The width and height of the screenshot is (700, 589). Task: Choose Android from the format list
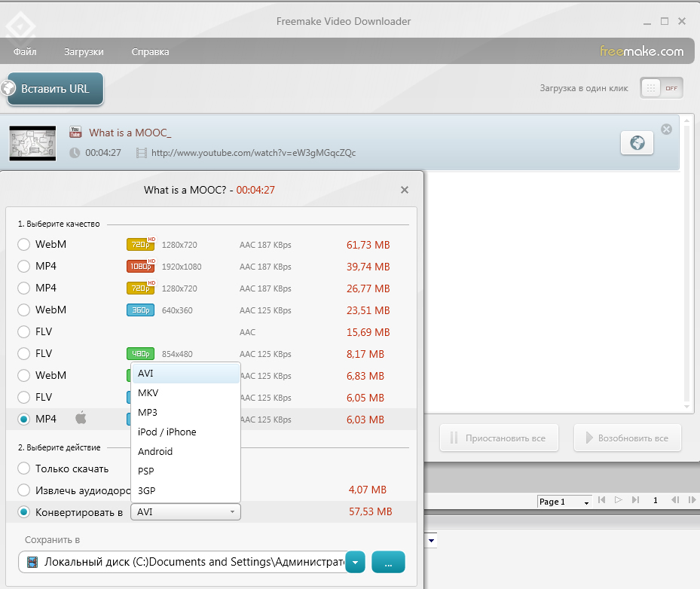(185, 452)
